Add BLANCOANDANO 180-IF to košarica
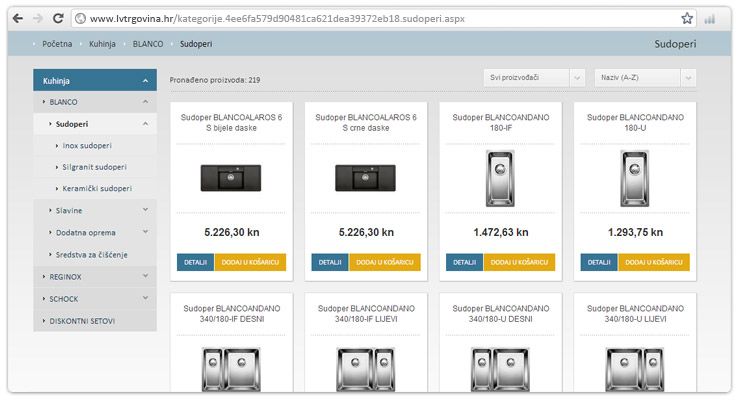The height and width of the screenshot is (400, 740). point(519,262)
